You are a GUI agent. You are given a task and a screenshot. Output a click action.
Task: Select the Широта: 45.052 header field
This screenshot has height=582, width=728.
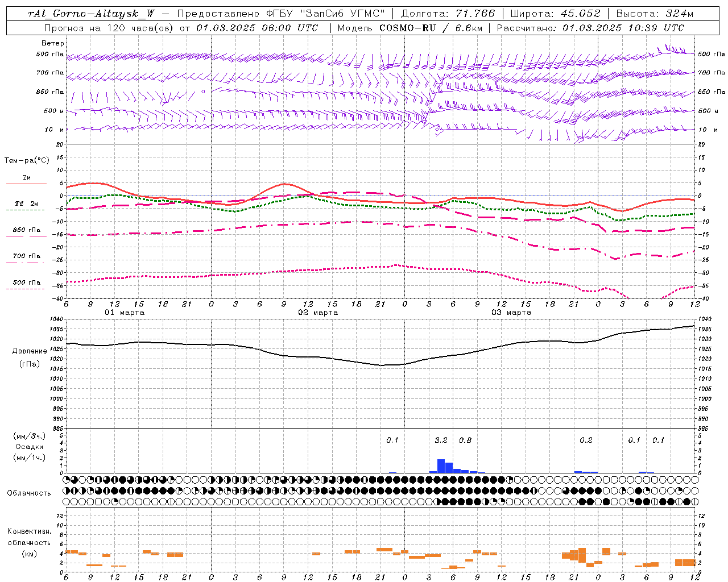pyautogui.click(x=555, y=14)
